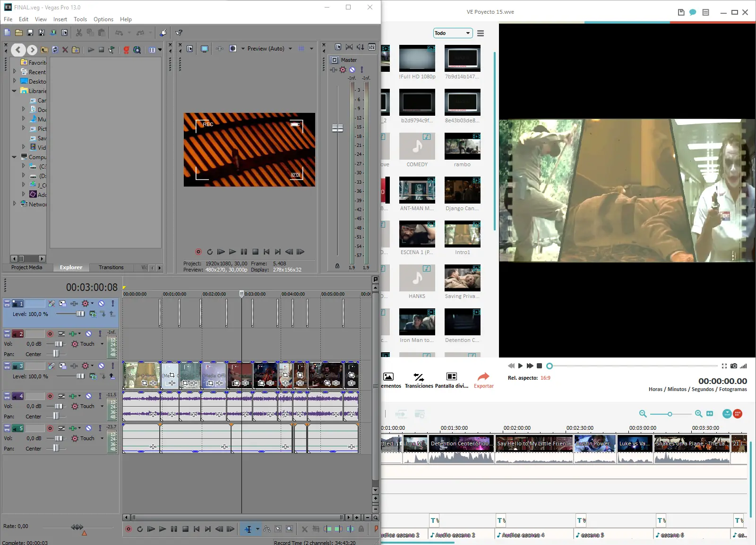Open track 4 Touch automation dropdown
756x545 pixels.
click(102, 406)
